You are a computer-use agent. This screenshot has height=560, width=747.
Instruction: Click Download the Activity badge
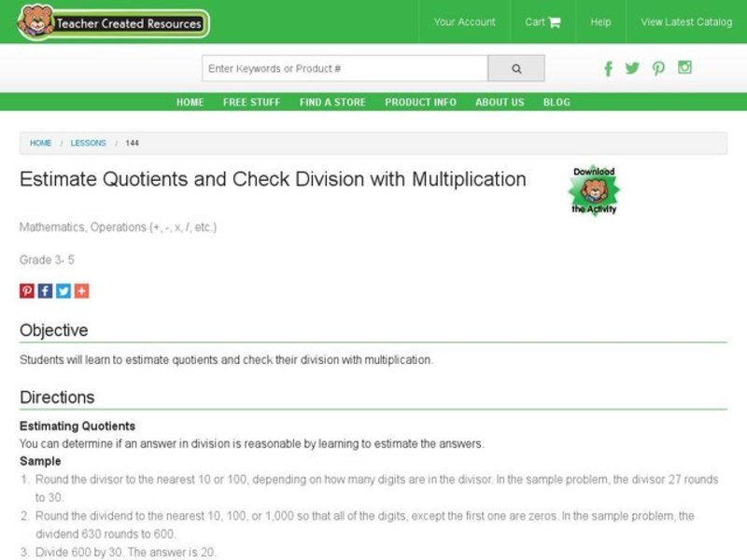(x=595, y=189)
